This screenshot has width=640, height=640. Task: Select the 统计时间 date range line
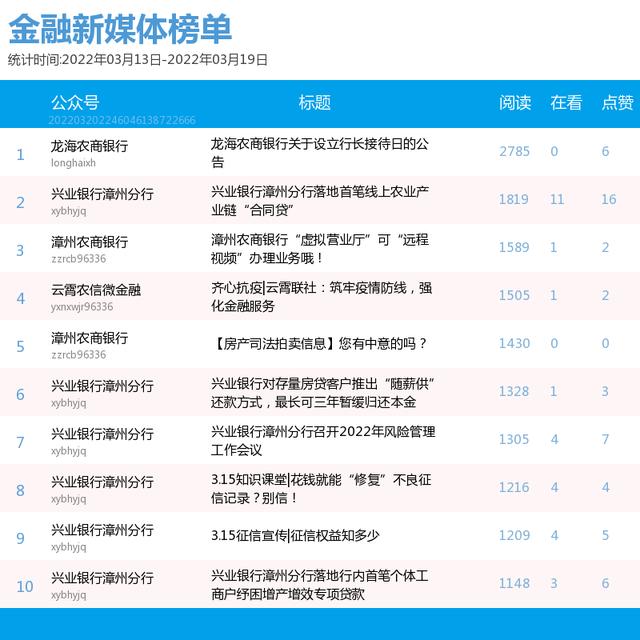138,60
